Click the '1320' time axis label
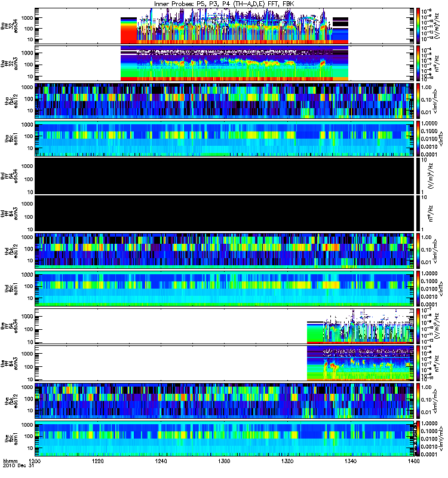The width and height of the screenshot is (448, 478). click(287, 461)
